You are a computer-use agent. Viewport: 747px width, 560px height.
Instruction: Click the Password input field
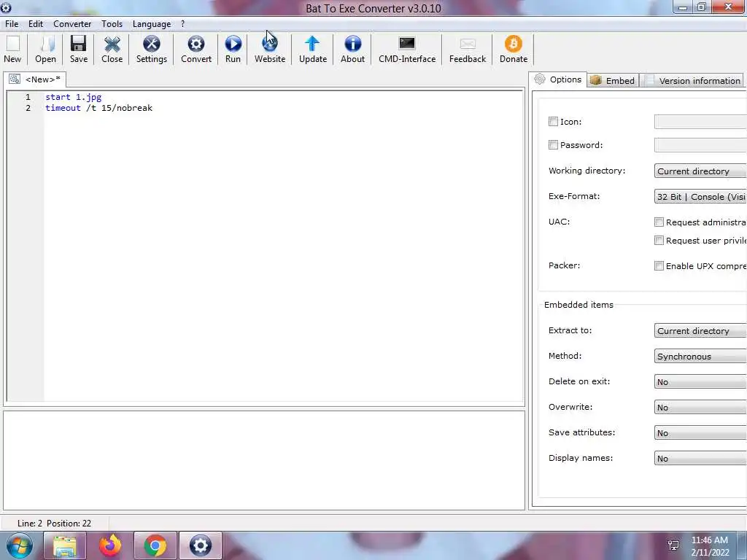[700, 145]
